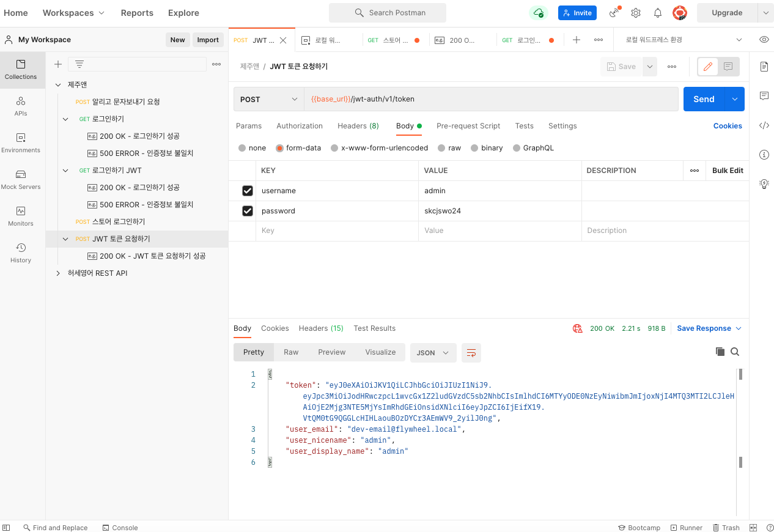Open the related collections lightbulb icon
The width and height of the screenshot is (774, 532).
pos(764,183)
